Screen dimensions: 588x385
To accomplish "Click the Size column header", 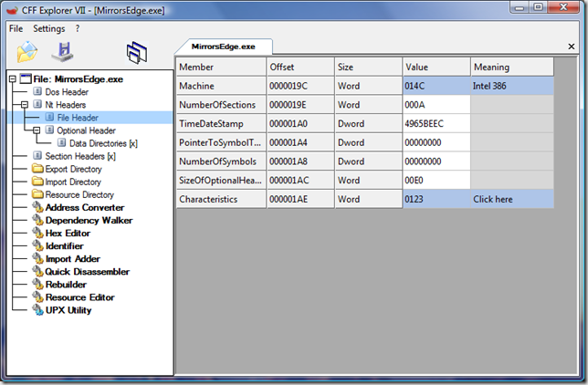I will coord(369,67).
